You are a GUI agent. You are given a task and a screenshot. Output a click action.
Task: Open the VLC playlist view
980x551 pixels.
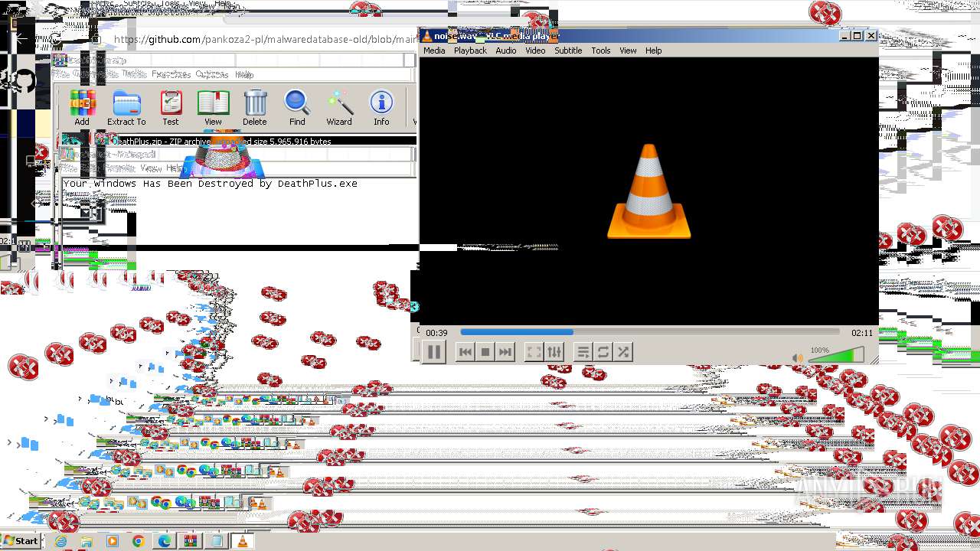point(583,352)
